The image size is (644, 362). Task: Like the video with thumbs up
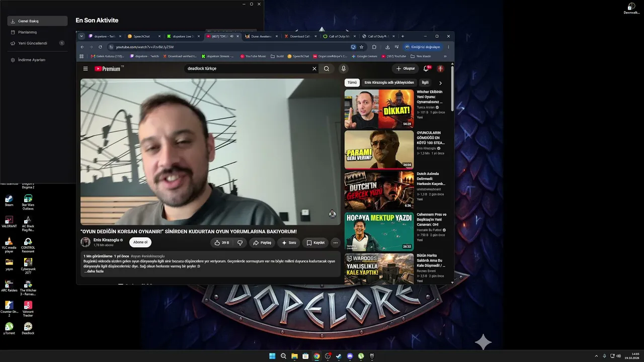click(x=221, y=242)
